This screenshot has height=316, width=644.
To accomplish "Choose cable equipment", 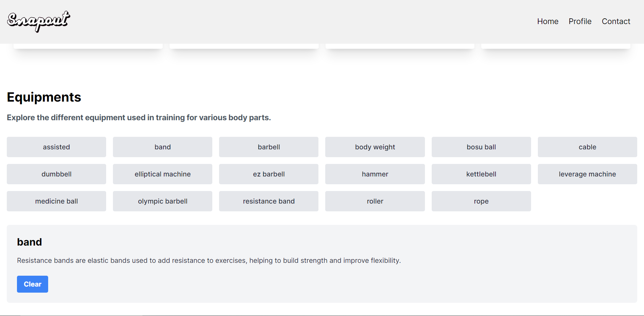I will pyautogui.click(x=587, y=147).
